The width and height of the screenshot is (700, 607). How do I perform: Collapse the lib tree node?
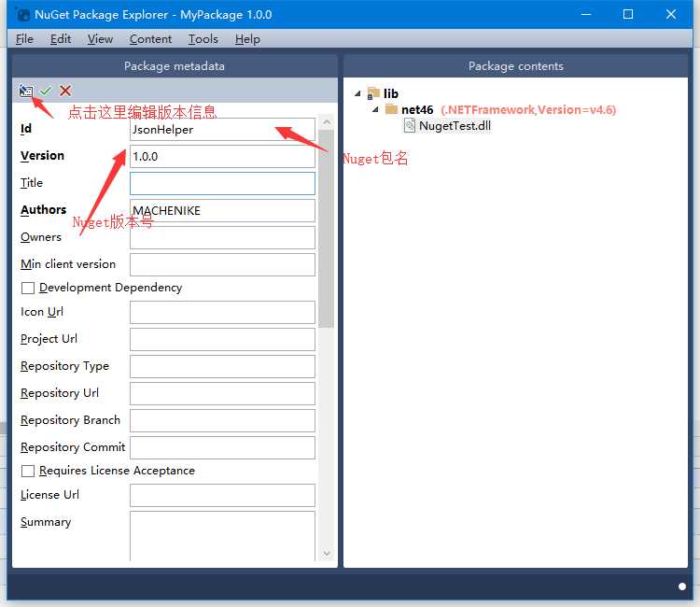click(357, 93)
